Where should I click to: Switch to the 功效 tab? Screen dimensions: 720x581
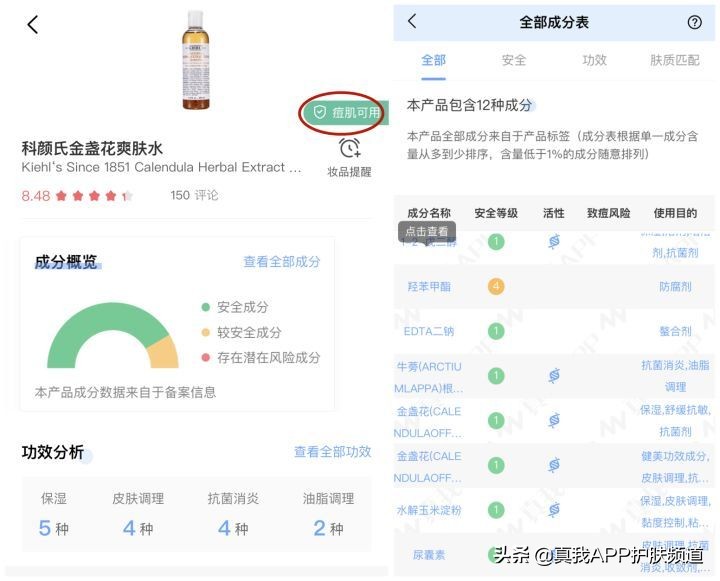point(595,60)
